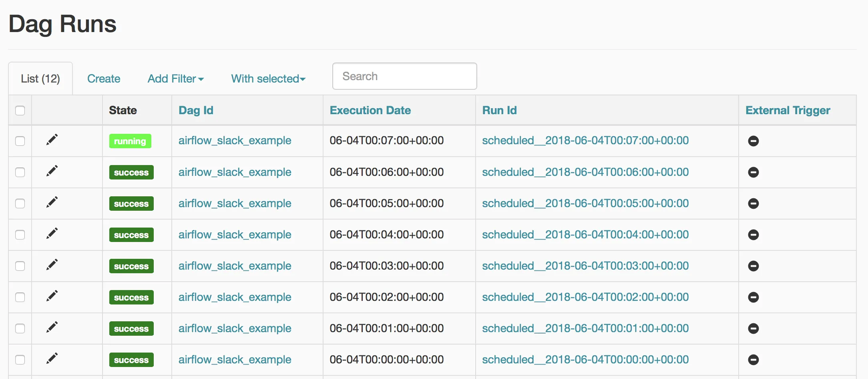This screenshot has height=379, width=868.
Task: Open the Add Filter dropdown
Action: coord(175,79)
